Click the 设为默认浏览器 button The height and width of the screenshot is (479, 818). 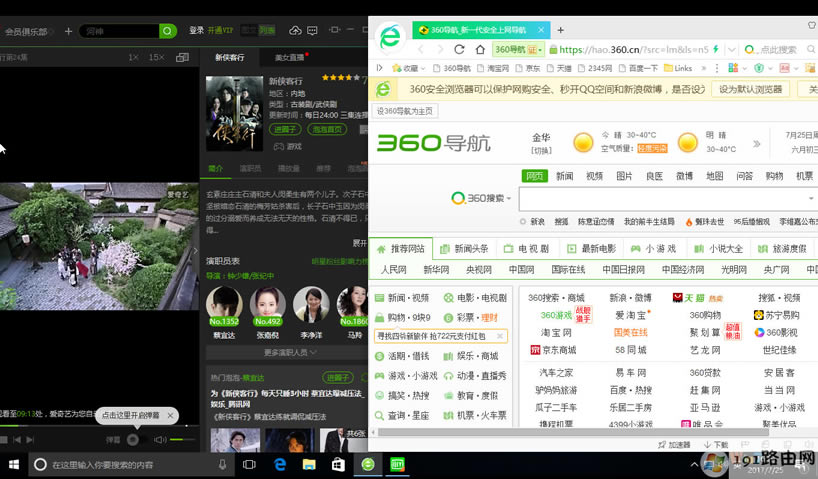click(750, 89)
